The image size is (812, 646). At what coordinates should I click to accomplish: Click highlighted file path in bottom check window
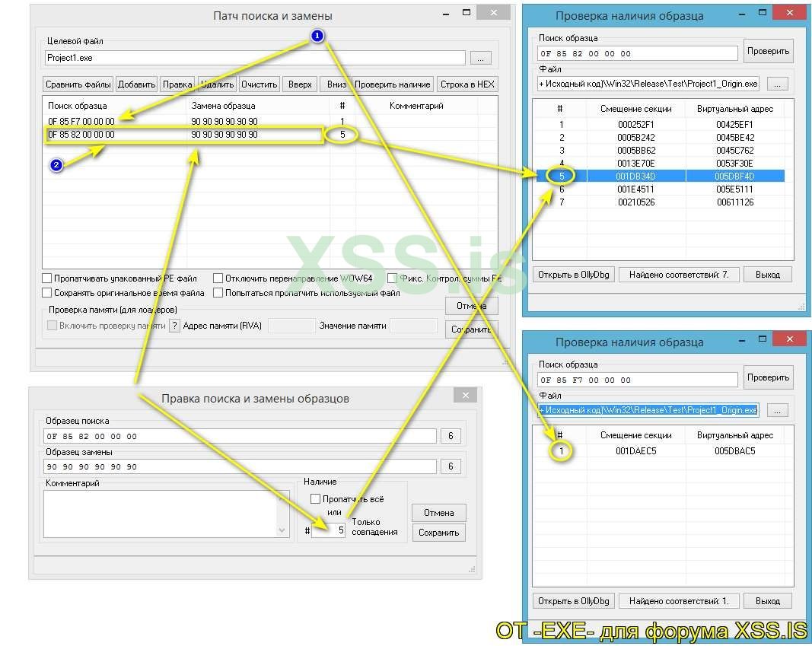(x=648, y=410)
